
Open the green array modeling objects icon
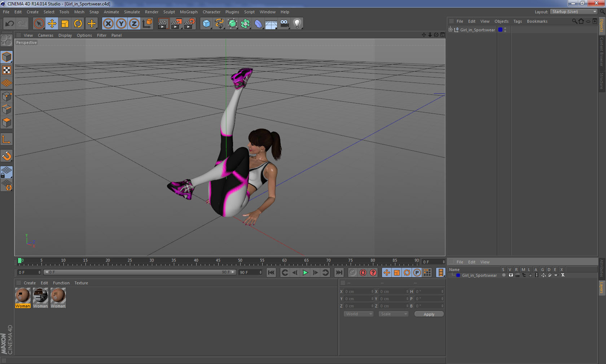point(245,24)
